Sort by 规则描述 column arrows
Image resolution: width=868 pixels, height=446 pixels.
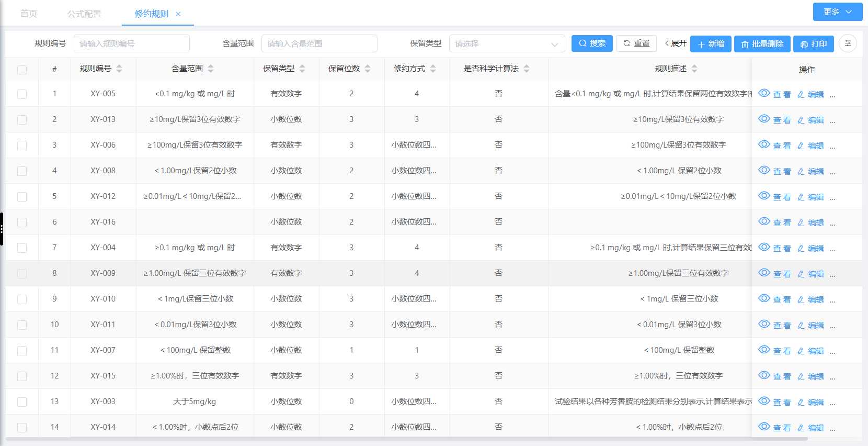694,69
